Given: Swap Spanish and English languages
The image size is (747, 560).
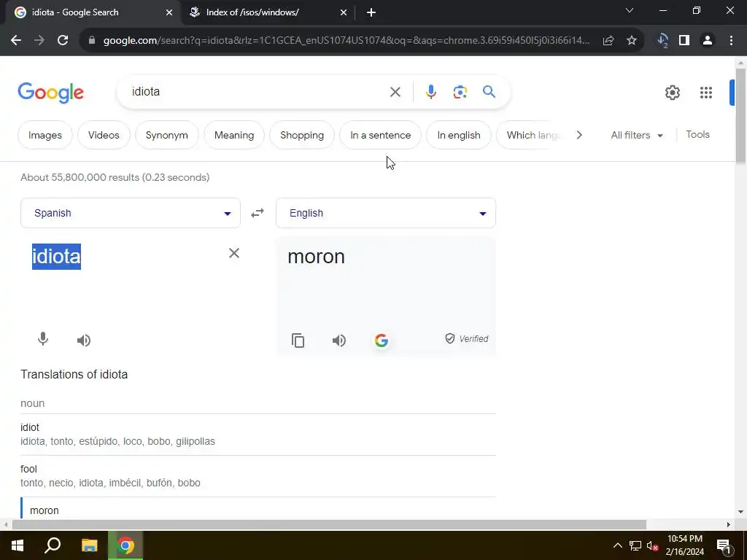Looking at the screenshot, I should [258, 213].
